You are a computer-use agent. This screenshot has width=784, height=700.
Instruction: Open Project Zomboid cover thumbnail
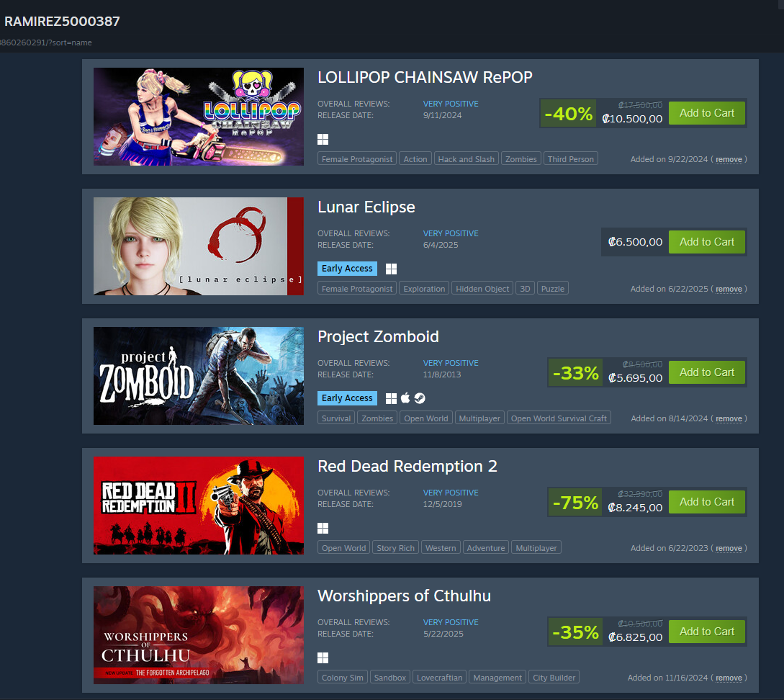[199, 376]
